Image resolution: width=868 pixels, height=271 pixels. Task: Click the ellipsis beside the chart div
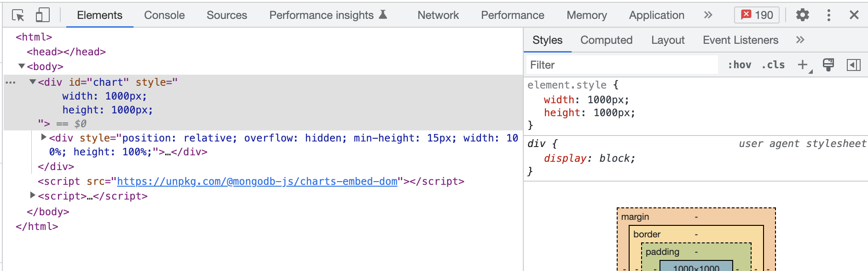[11, 82]
